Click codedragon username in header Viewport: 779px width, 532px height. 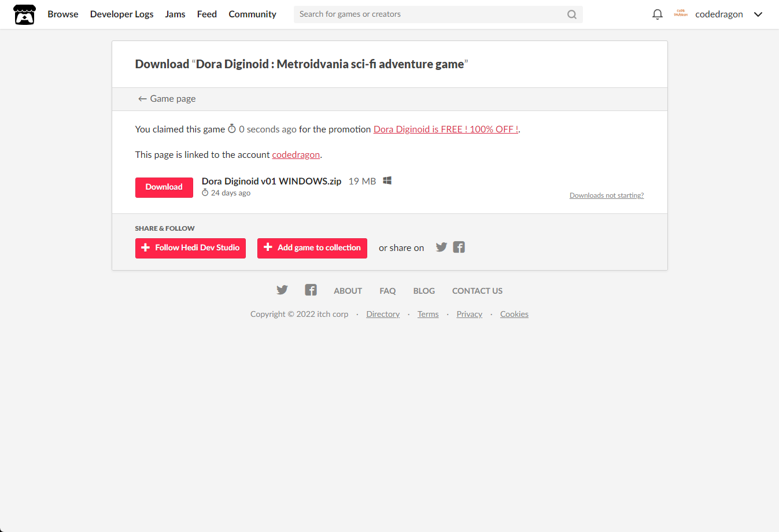tap(719, 14)
